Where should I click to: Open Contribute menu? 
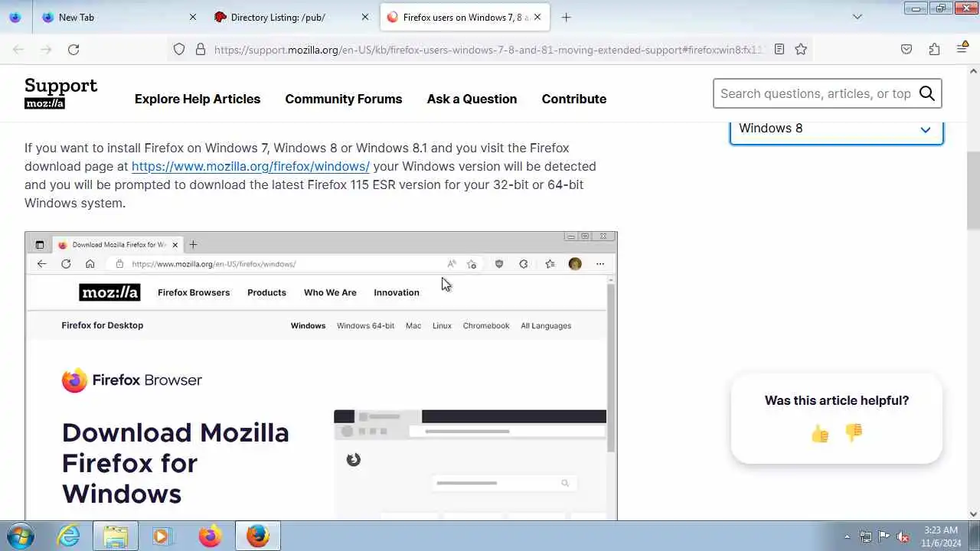pyautogui.click(x=574, y=99)
